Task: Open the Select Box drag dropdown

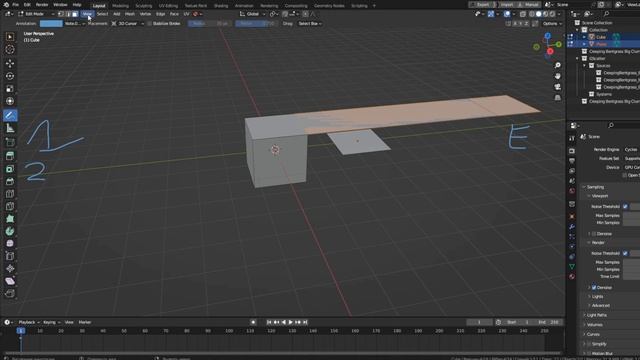Action: tap(310, 24)
